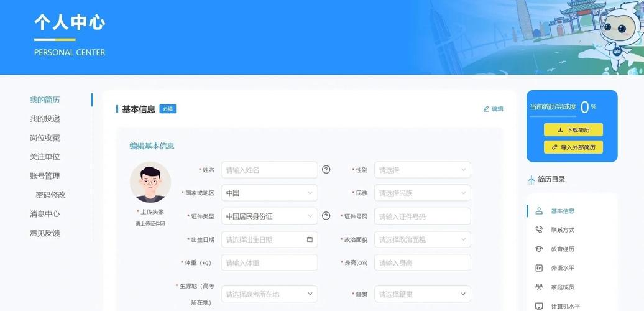Focus the 体重 (kg) input field
Viewport: 644px width, 311px height.
[269, 262]
